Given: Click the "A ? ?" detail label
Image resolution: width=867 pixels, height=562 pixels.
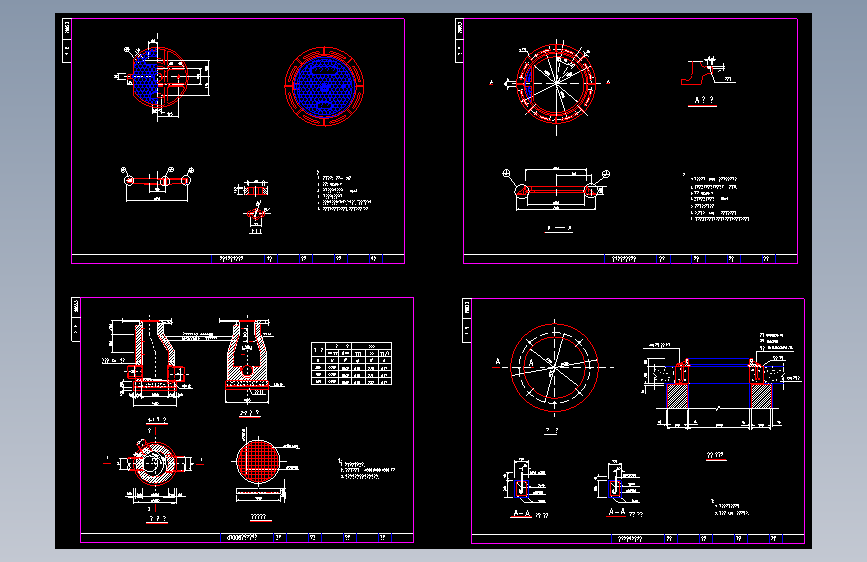Looking at the screenshot, I should pyautogui.click(x=703, y=100).
